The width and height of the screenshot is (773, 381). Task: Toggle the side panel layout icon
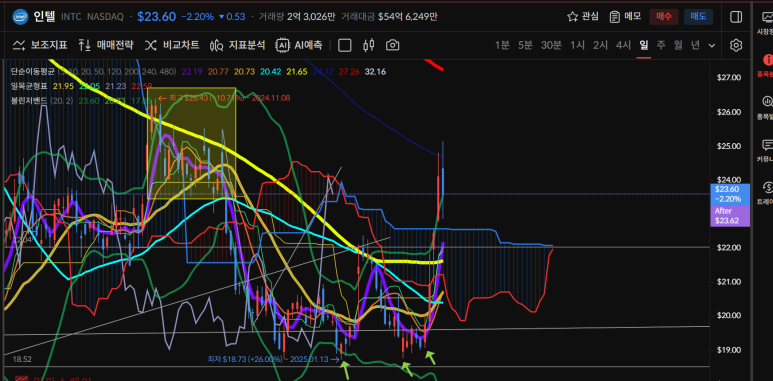[x=736, y=17]
